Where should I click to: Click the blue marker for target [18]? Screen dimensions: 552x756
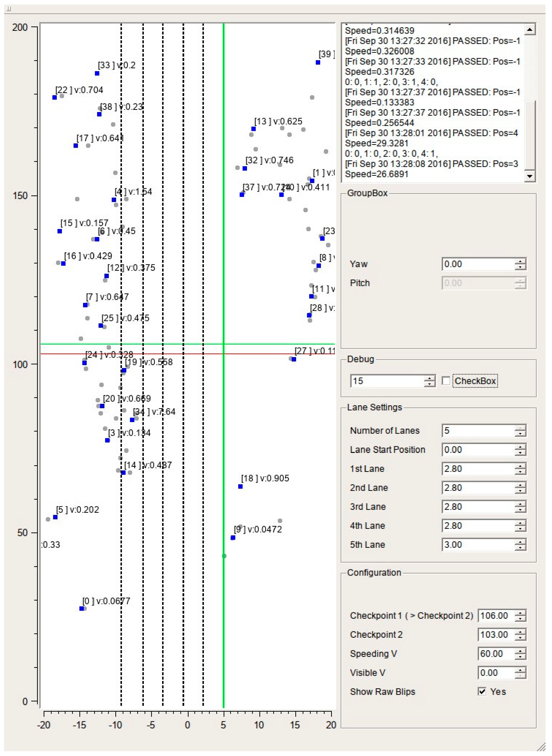[x=240, y=486]
